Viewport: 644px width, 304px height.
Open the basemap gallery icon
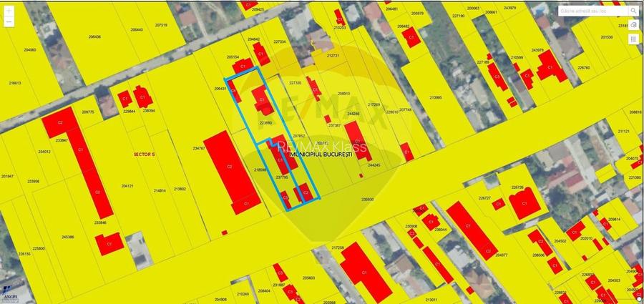tap(634, 26)
